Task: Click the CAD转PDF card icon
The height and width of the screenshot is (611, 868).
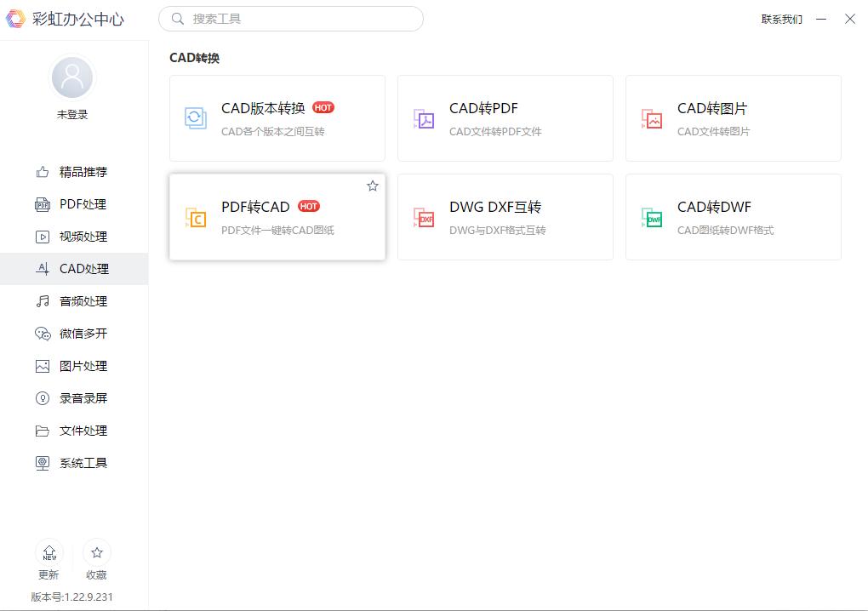Action: 424,118
